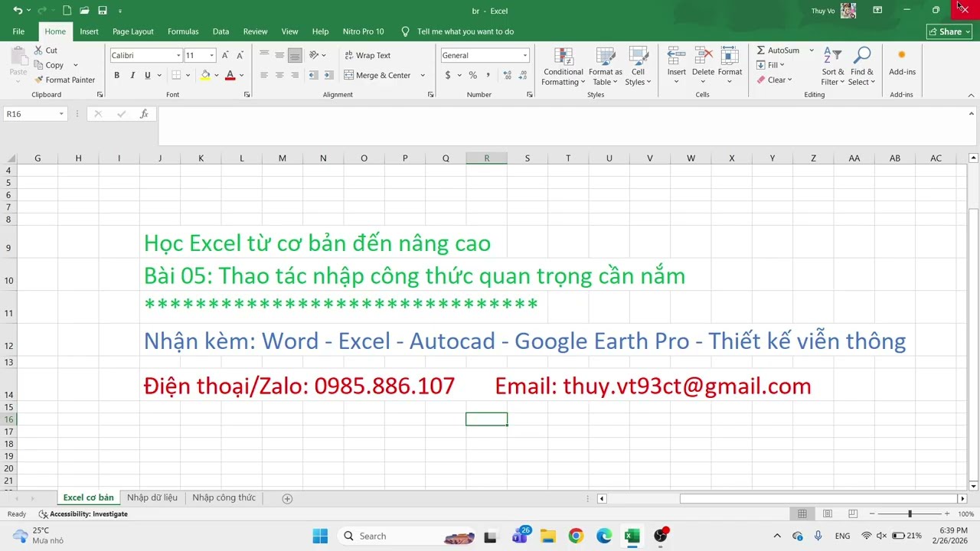The image size is (980, 551).
Task: Click the Paste clipboard icon
Action: 18,56
